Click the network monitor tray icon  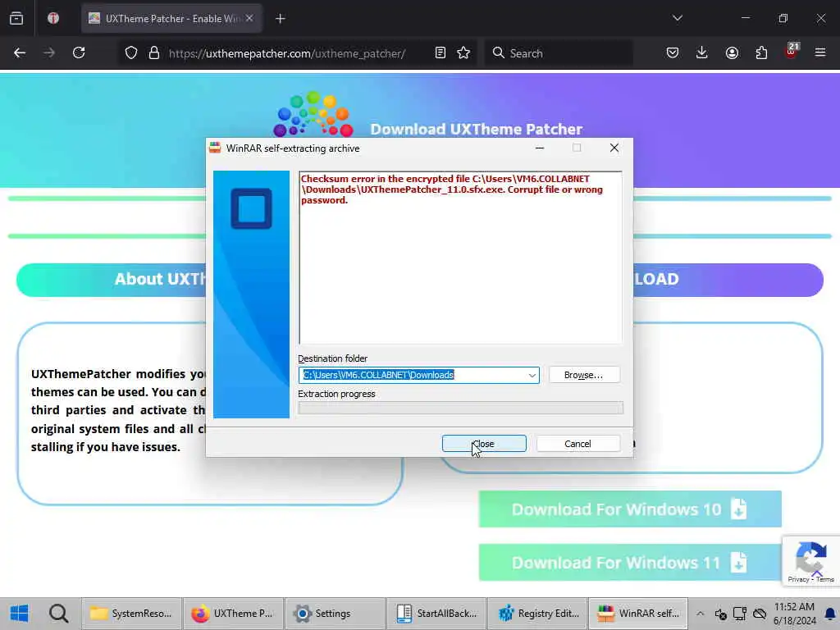point(740,614)
